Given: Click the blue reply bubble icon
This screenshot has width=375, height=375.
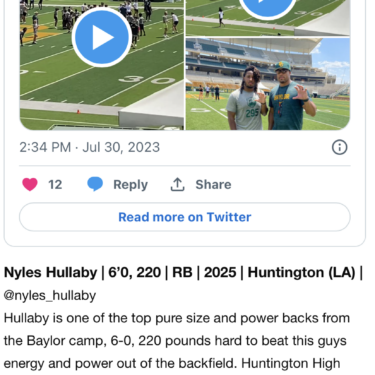Looking at the screenshot, I should [x=95, y=184].
